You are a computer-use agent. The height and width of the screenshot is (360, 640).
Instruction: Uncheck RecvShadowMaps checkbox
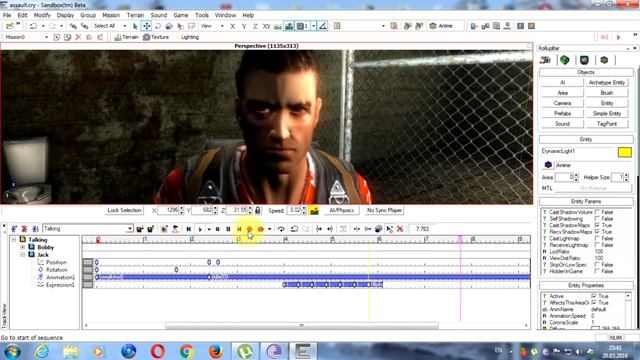coord(598,231)
